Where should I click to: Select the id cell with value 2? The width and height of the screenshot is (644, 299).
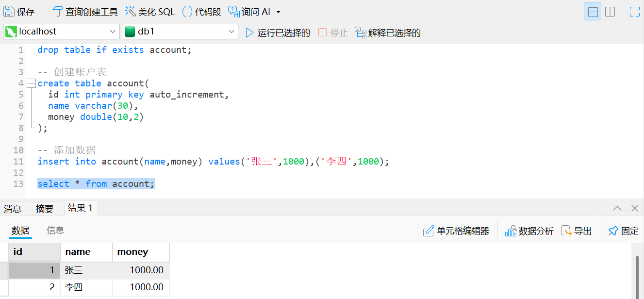[x=34, y=287]
